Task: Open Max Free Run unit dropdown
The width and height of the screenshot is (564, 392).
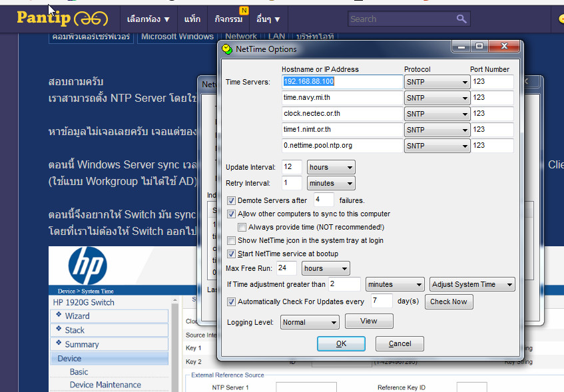Action: (x=326, y=269)
